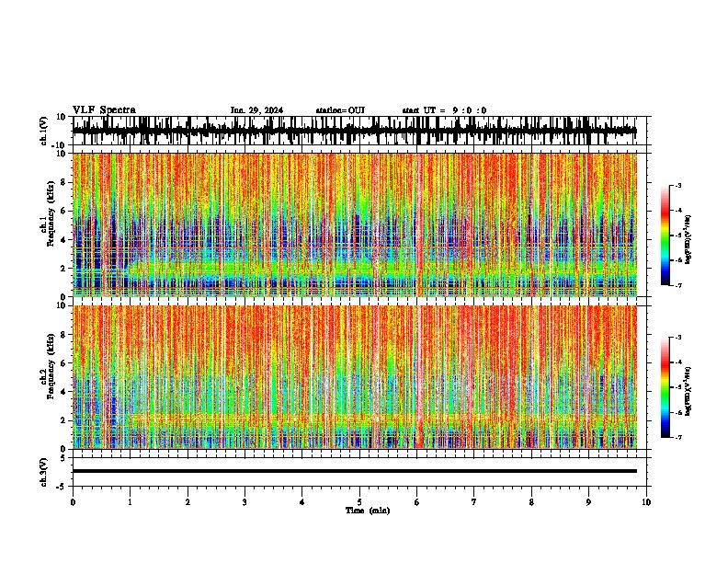
Task: Click the '-3' label on ch.2 colorbar
Action: pyautogui.click(x=677, y=338)
